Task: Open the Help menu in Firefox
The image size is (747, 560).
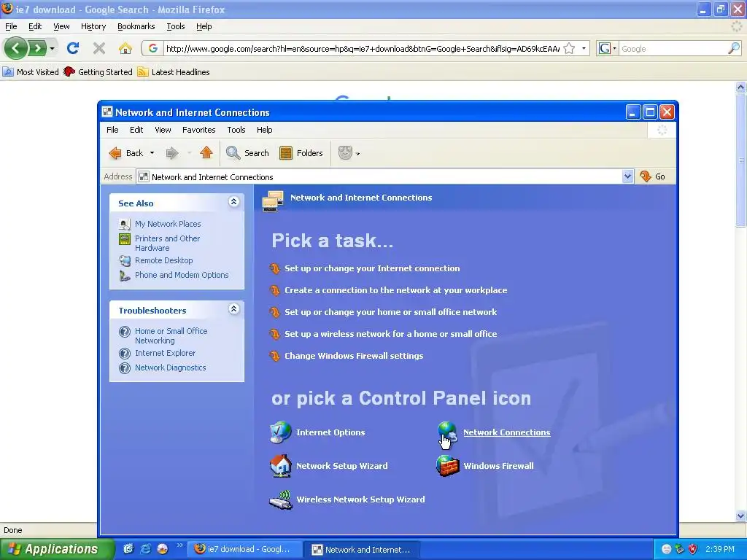Action: (x=204, y=26)
